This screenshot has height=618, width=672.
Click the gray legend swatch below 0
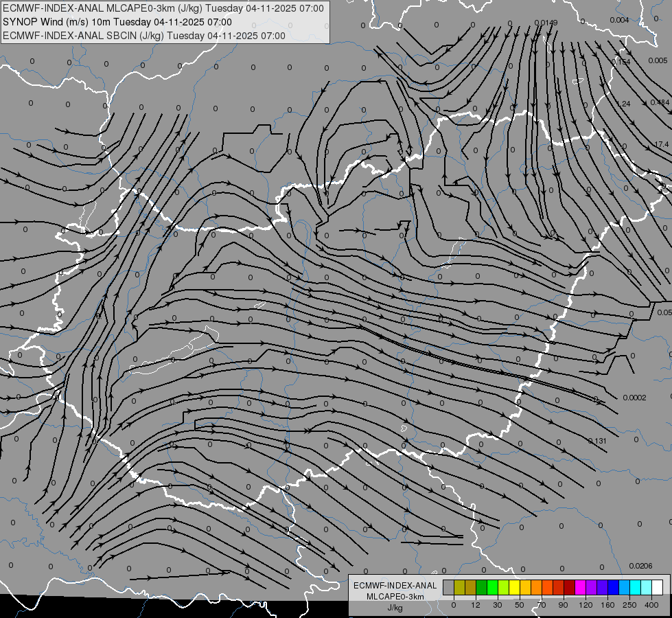pos(449,587)
